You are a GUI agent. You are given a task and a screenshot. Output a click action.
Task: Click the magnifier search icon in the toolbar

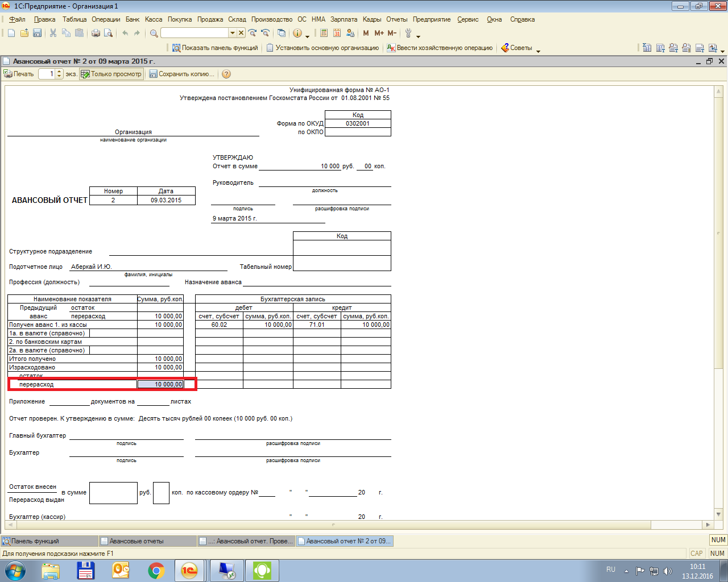pyautogui.click(x=154, y=33)
